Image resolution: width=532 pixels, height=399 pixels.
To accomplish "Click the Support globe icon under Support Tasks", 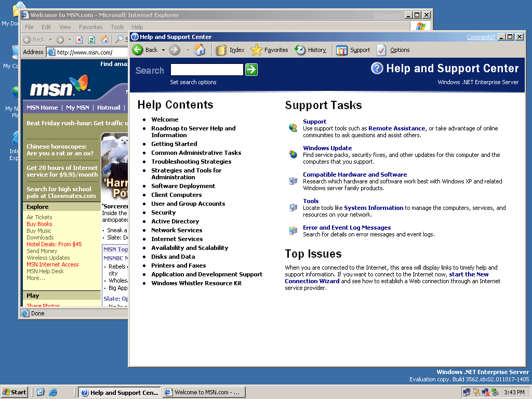I will 293,128.
